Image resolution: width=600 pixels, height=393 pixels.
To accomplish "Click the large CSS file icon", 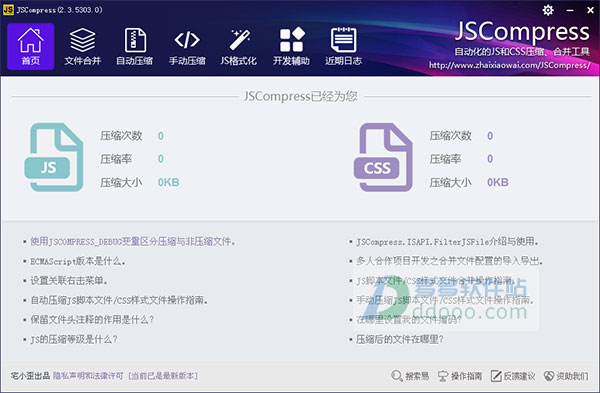I will (x=383, y=157).
